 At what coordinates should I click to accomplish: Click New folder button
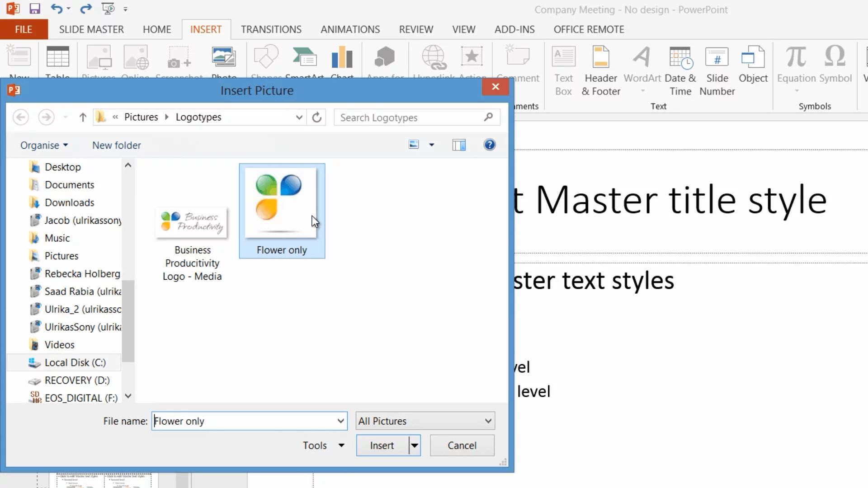pyautogui.click(x=116, y=145)
